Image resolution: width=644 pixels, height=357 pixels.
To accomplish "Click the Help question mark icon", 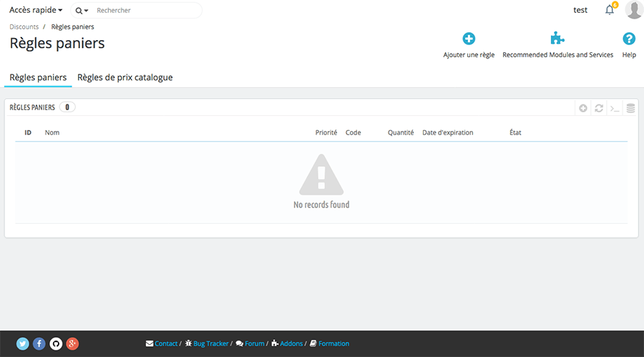I will click(x=629, y=39).
